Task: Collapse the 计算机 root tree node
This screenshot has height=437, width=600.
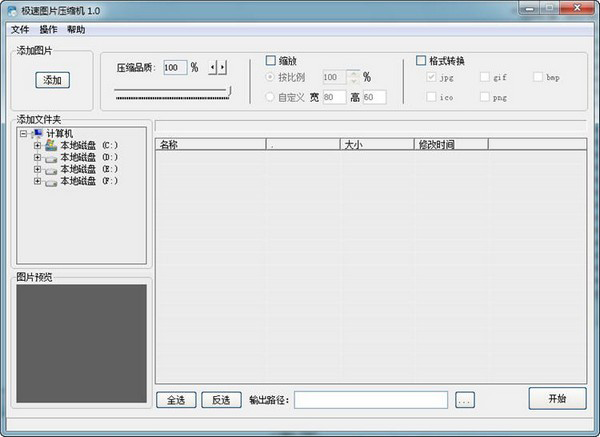Action: click(24, 133)
